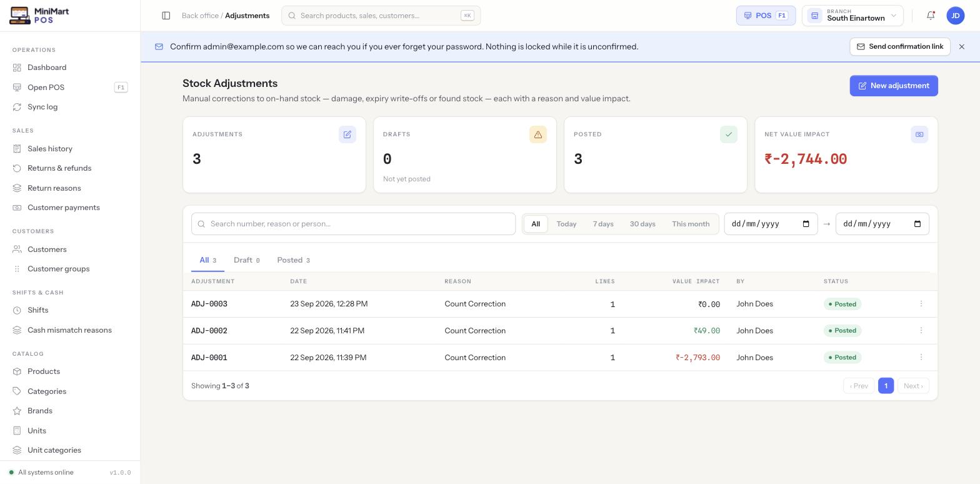
Task: Open Cash mismatch reasons
Action: coord(70,330)
